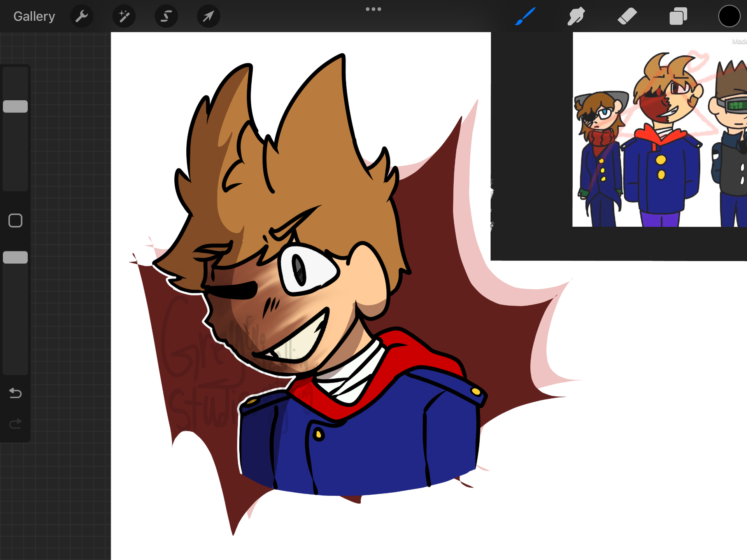Screen dimensions: 747x560
Task: Tap the reference image thumbnail
Action: [x=659, y=129]
